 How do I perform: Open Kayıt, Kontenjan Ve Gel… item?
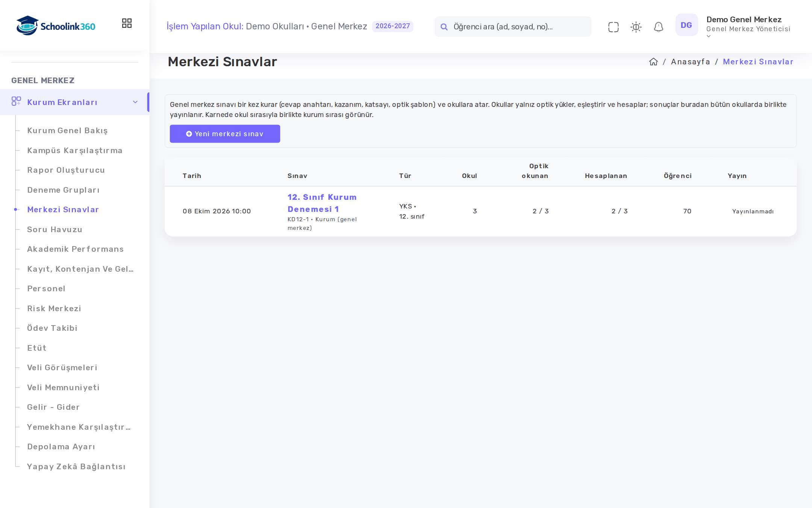click(80, 269)
